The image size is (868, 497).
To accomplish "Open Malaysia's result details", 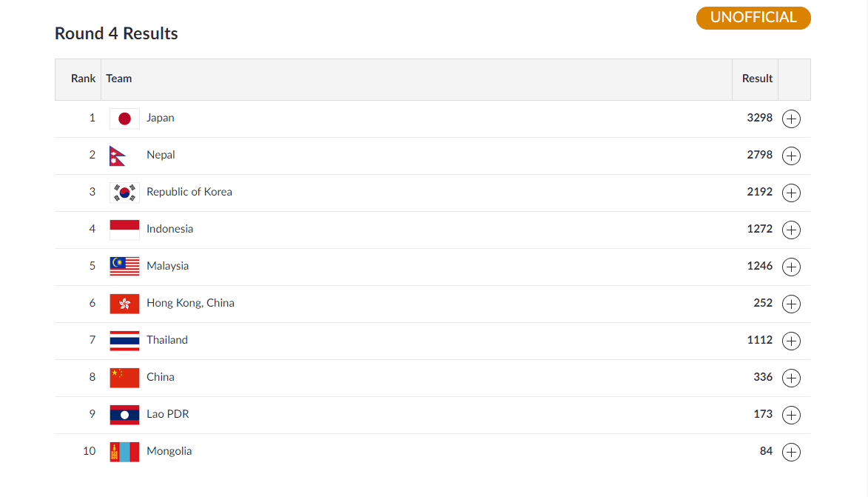I will [x=791, y=267].
